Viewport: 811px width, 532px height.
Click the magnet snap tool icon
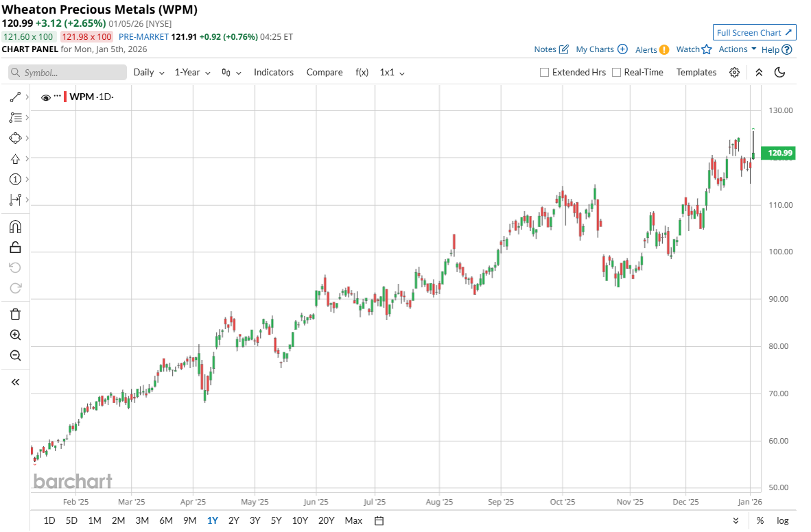[15, 226]
